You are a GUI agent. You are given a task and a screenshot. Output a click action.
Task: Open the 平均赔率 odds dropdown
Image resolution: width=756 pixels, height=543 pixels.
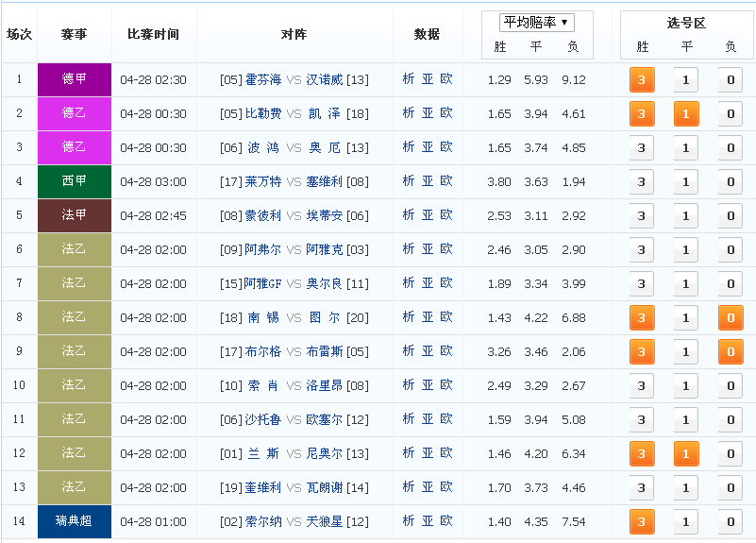pos(537,22)
